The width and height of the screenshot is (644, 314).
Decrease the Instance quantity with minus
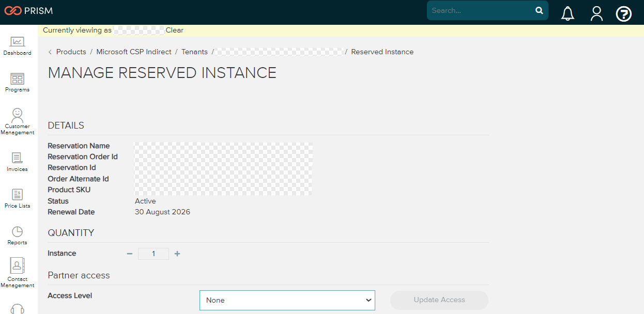[130, 254]
